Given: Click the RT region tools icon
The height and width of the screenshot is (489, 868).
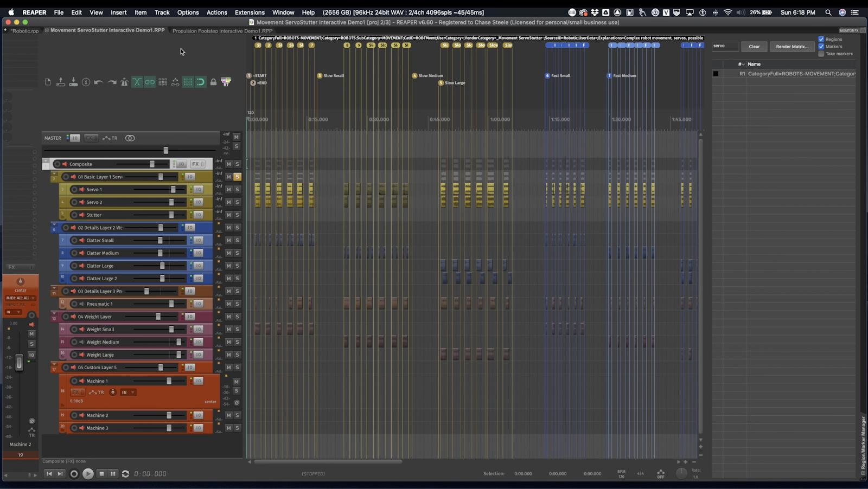Looking at the screenshot, I should (226, 82).
